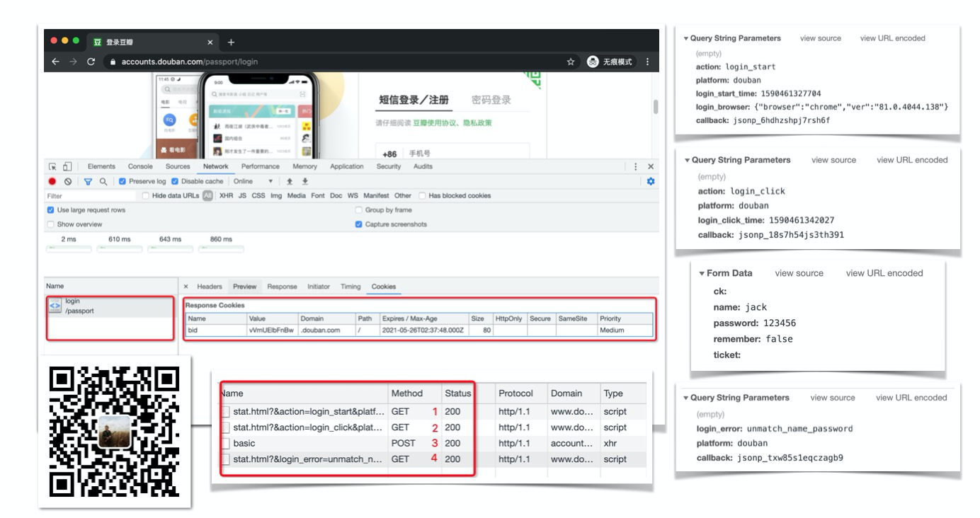This screenshot has height=518, width=980.
Task: Open Network settings gear
Action: pyautogui.click(x=651, y=181)
